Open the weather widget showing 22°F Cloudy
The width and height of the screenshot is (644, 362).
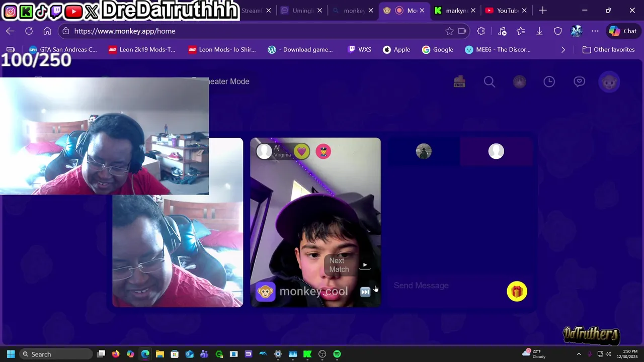(534, 354)
